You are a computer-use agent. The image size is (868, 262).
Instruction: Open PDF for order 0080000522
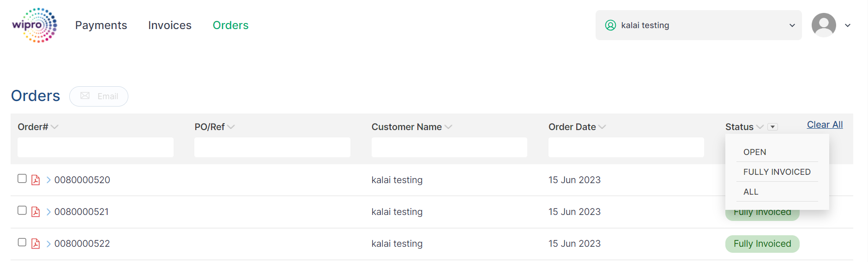36,244
